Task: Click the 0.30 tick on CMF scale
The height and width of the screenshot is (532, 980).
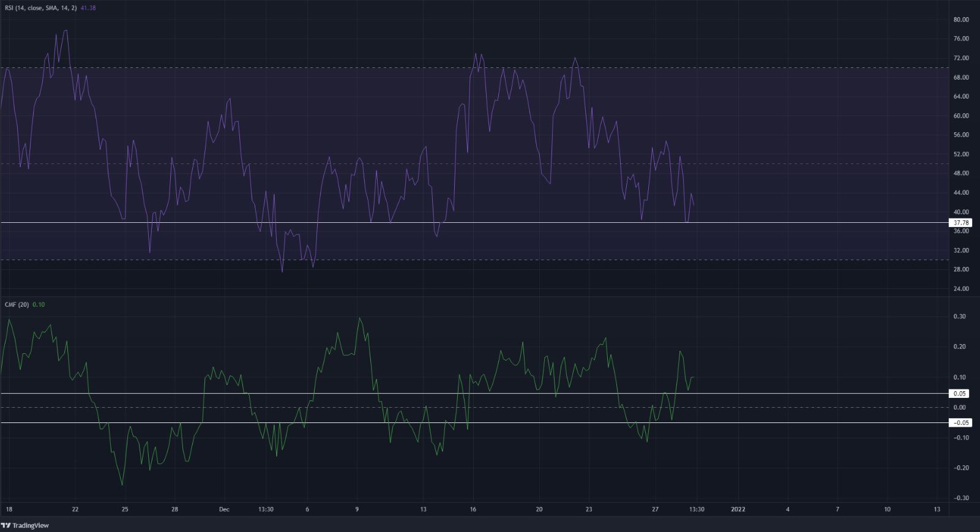Action: point(961,317)
